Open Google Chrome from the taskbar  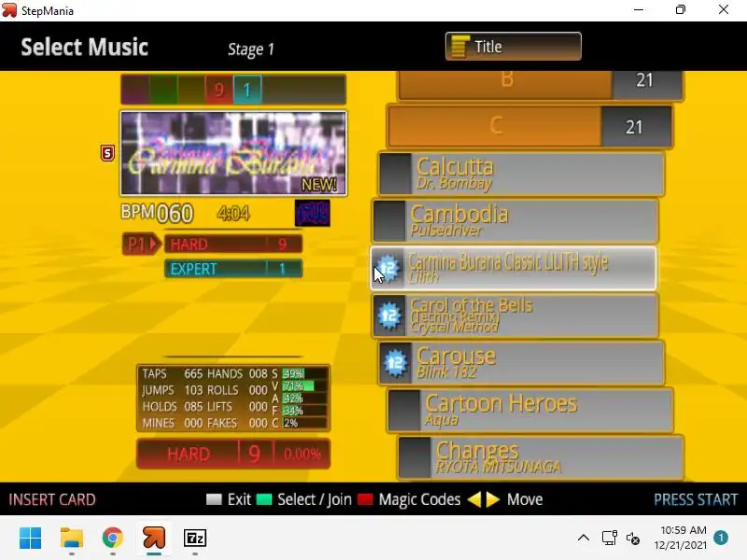[112, 539]
